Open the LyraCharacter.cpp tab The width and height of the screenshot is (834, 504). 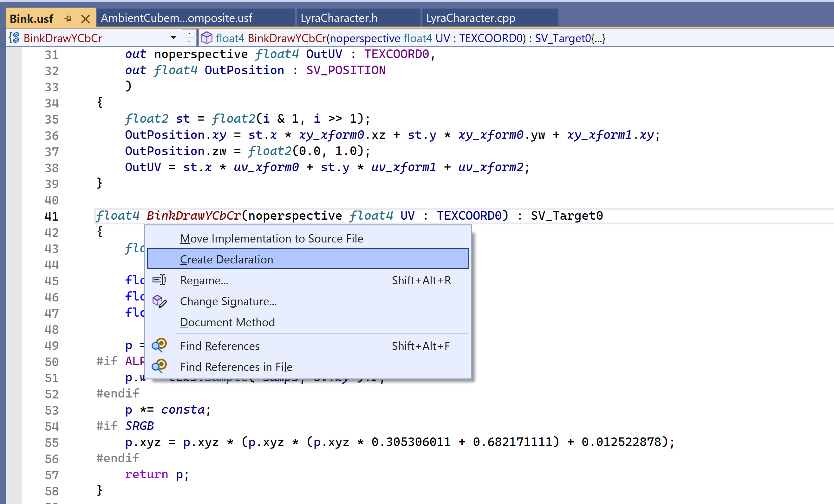click(471, 18)
